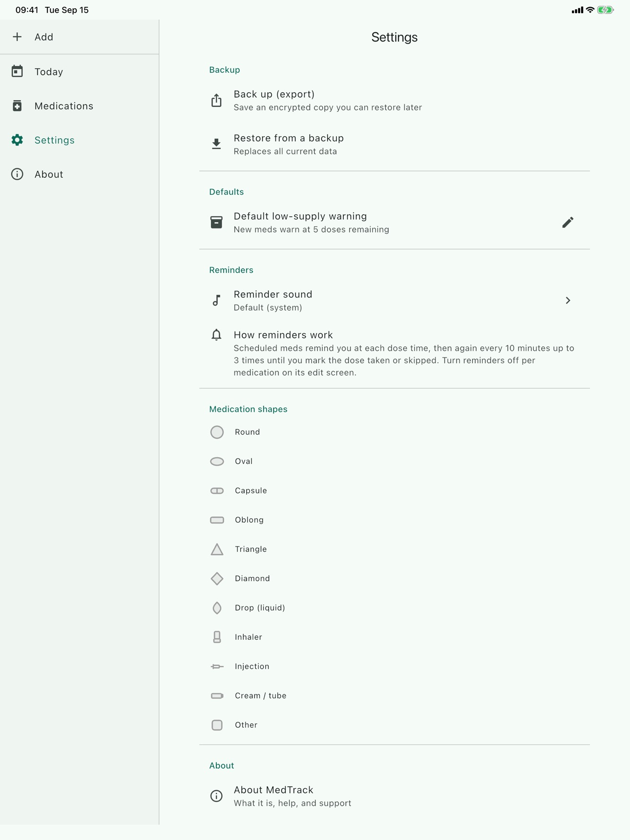Screen dimensions: 630x840
Task: Click the 'Default (system)' value text
Action: click(x=268, y=308)
